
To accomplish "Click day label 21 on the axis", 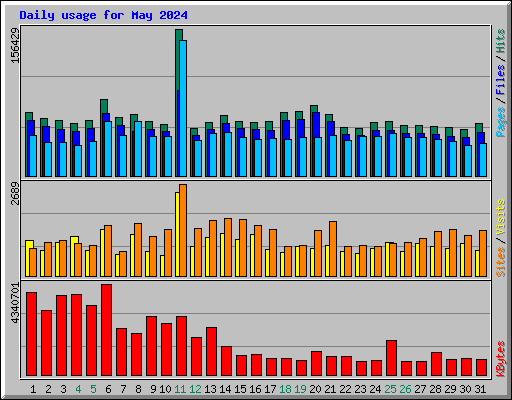I will [x=330, y=389].
